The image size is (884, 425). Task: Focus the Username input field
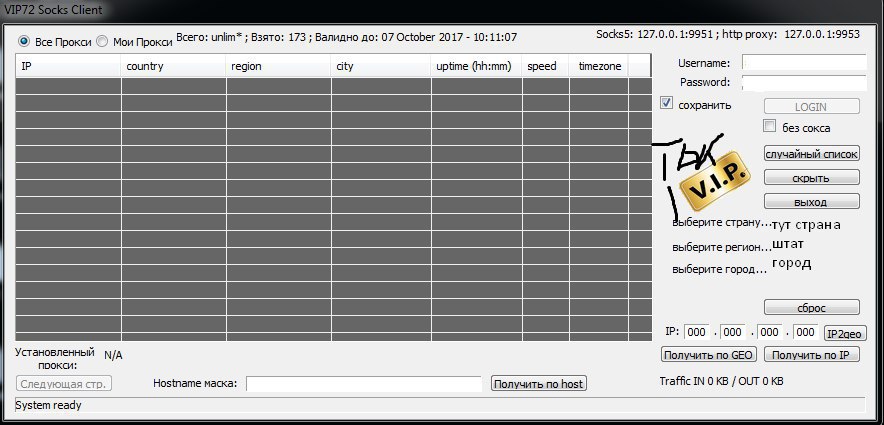pyautogui.click(x=803, y=63)
